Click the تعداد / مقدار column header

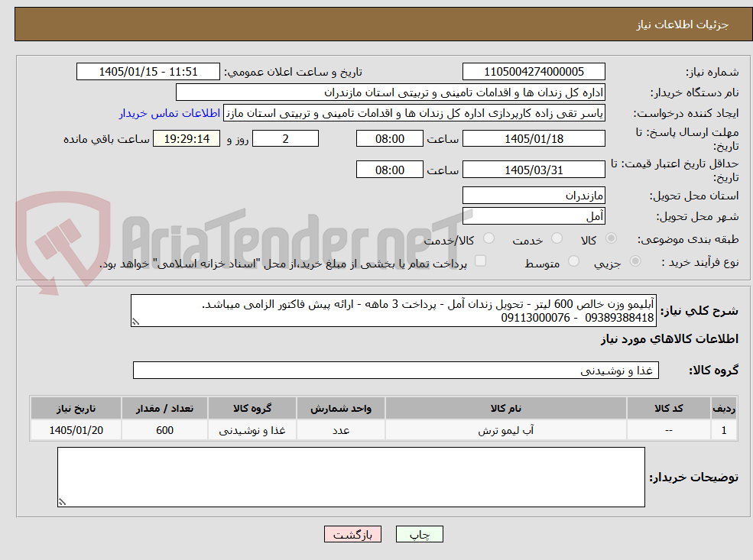[164, 409]
